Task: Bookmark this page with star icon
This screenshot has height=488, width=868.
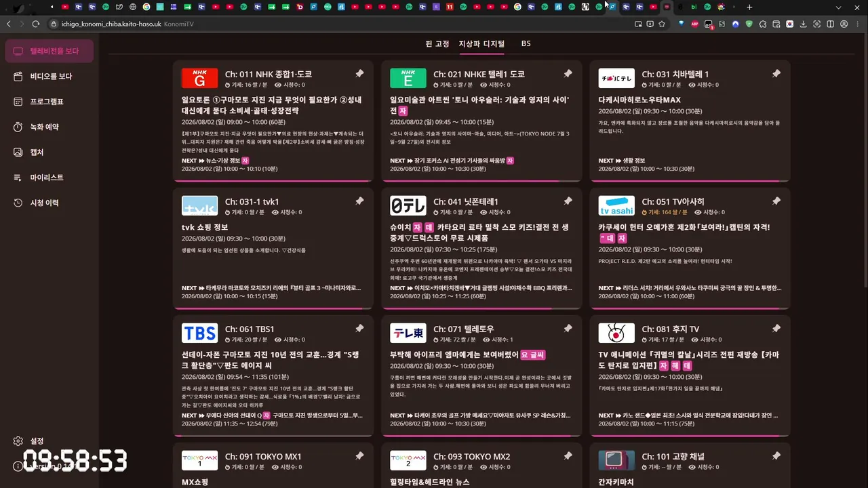Action: click(x=662, y=24)
